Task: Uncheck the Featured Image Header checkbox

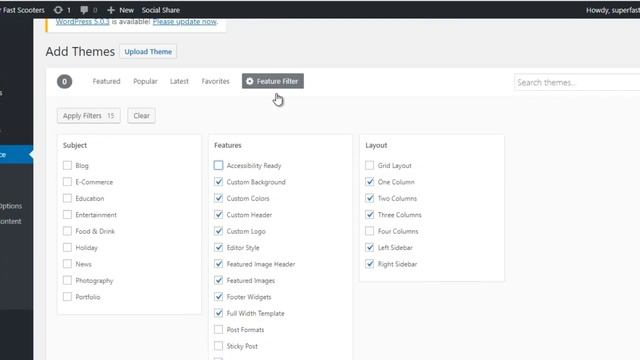Action: [218, 264]
